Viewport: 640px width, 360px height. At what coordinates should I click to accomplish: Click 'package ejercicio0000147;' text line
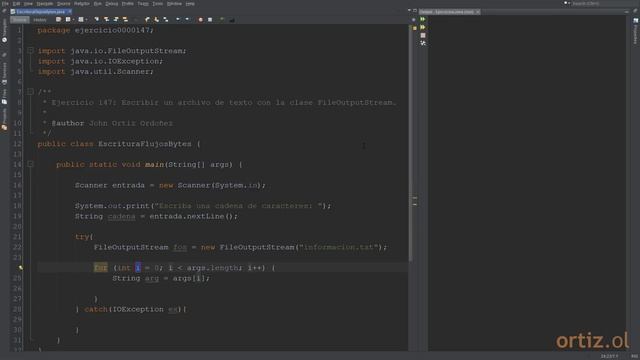(96, 30)
